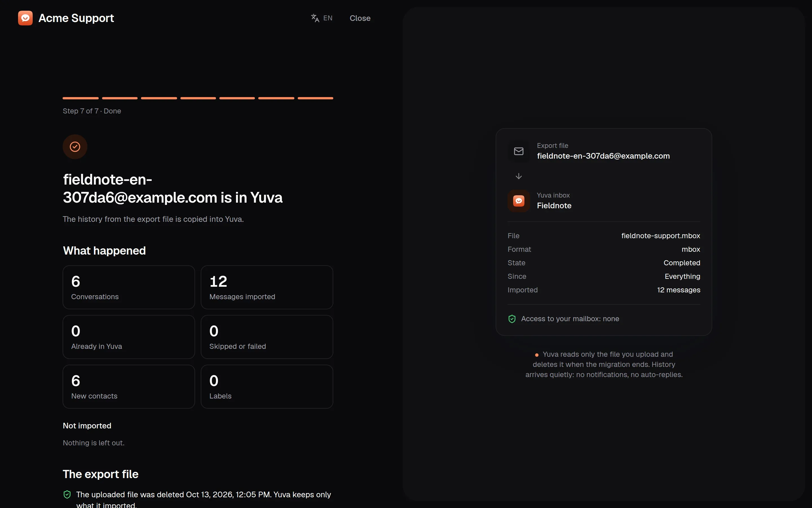
Task: Click the Fieldnote inbox name
Action: [554, 206]
